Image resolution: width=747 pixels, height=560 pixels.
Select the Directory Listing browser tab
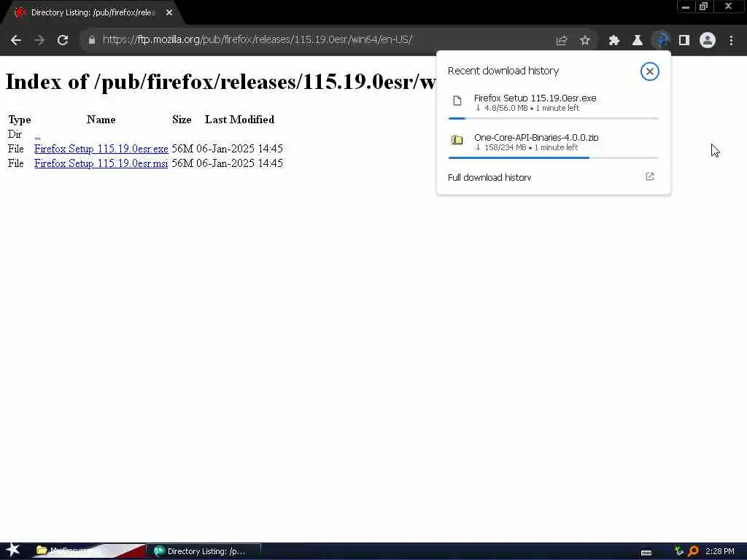click(93, 13)
